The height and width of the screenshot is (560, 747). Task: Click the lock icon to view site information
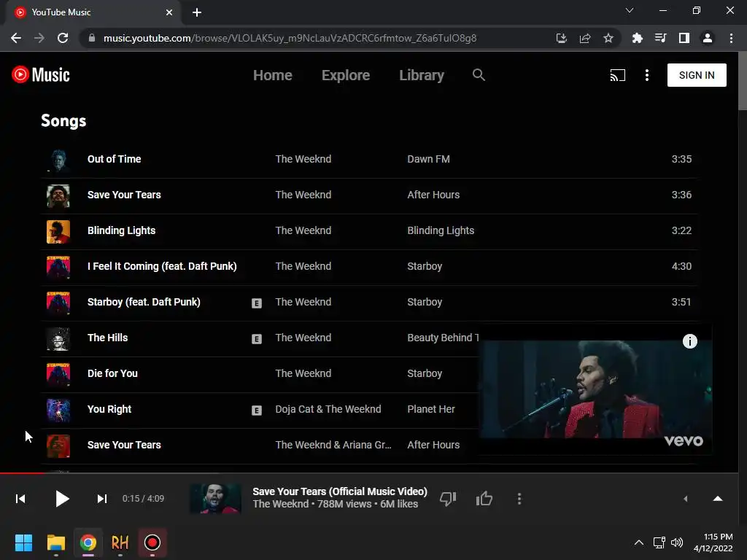tap(92, 38)
